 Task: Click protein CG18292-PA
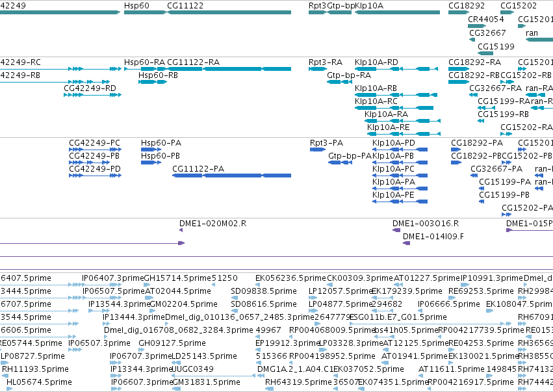(x=456, y=150)
